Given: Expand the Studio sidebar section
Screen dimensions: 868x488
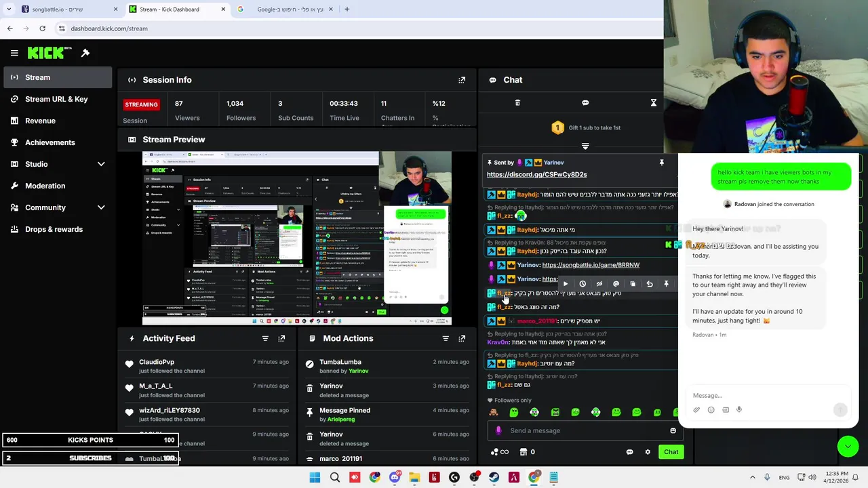Looking at the screenshot, I should tap(101, 164).
